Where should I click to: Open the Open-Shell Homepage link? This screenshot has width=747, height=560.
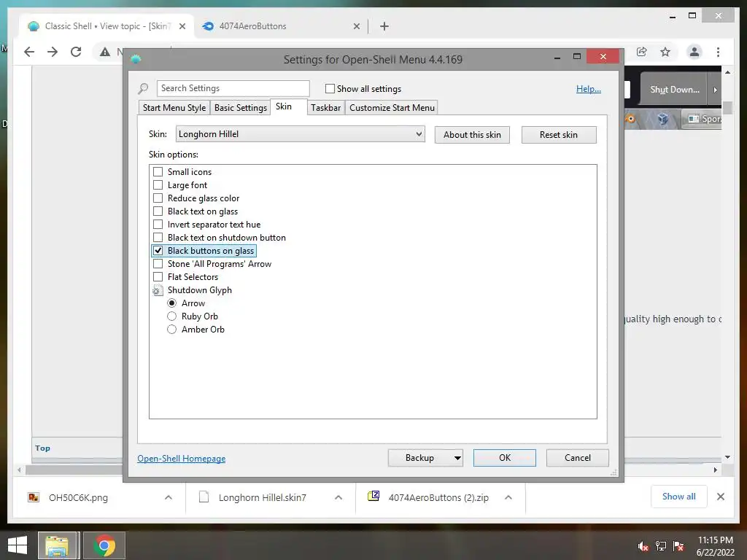point(182,459)
